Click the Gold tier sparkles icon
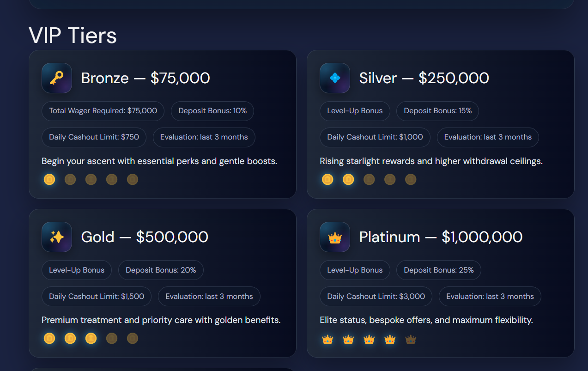The image size is (588, 371). click(57, 237)
